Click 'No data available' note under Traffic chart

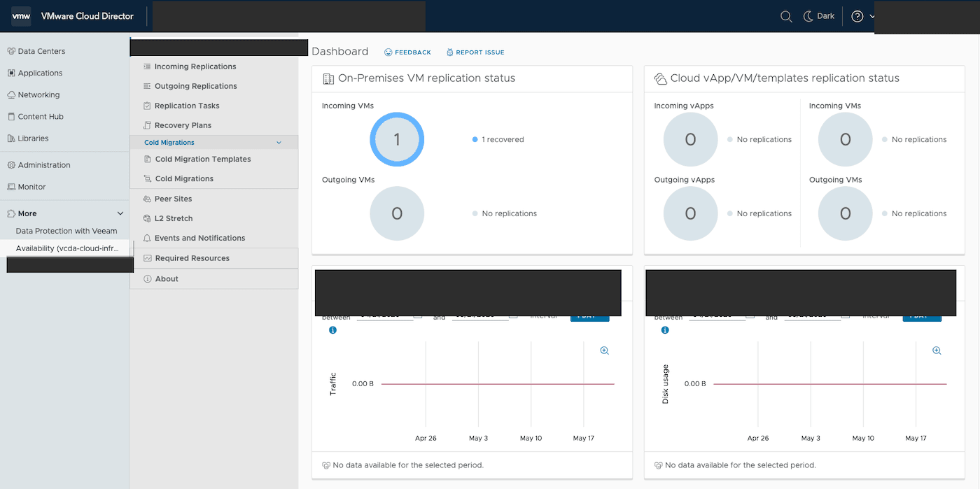(x=408, y=465)
